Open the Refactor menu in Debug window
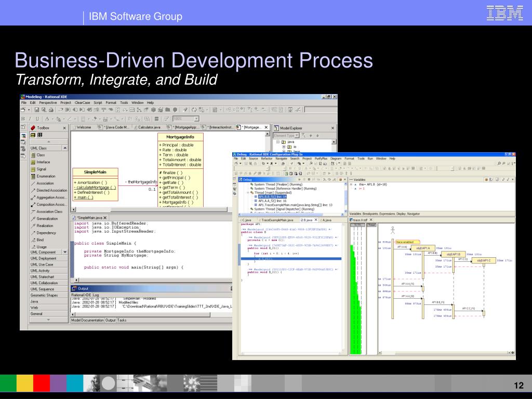The image size is (532, 399). point(267,158)
